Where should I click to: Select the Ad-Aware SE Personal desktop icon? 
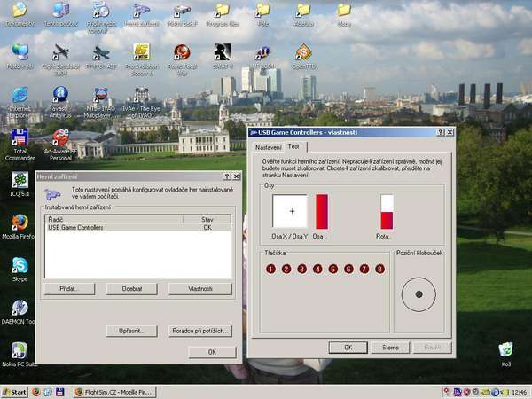point(60,145)
